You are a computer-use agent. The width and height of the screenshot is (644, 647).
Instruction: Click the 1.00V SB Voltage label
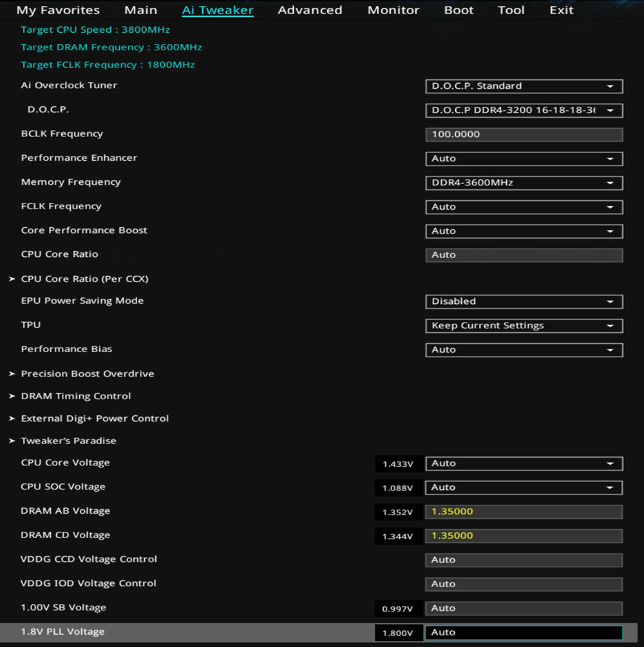tap(64, 607)
